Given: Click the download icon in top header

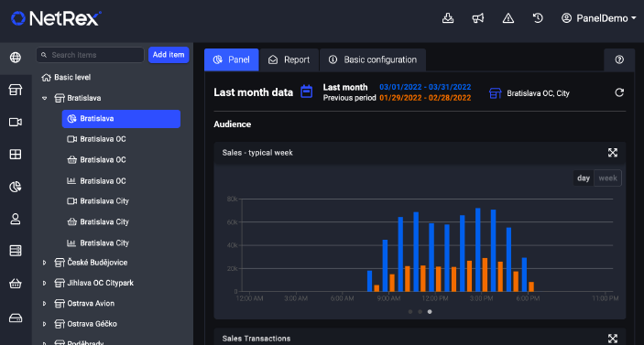Looking at the screenshot, I should [448, 18].
